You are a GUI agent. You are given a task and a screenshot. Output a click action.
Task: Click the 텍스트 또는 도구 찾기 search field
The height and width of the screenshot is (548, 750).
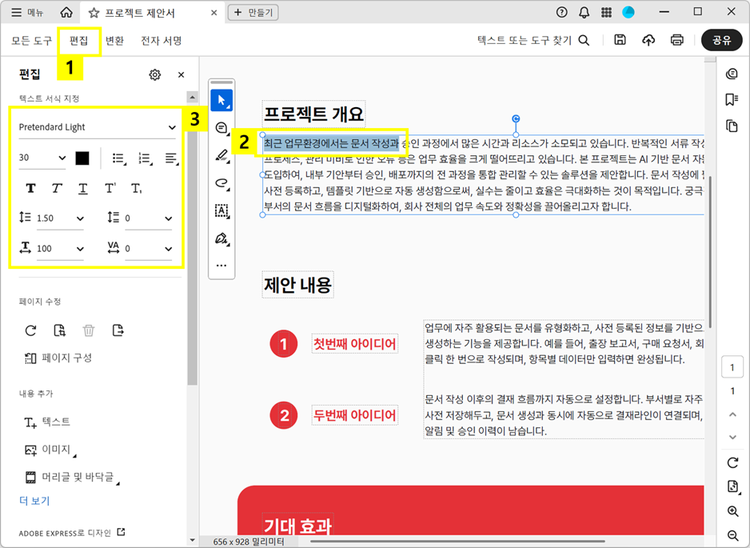(x=533, y=40)
